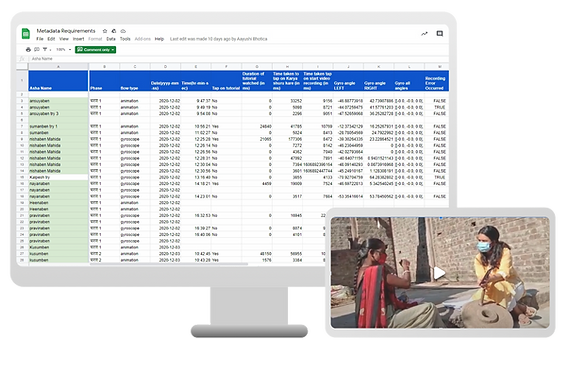Click the green Google Sheets home icon
The width and height of the screenshot is (569, 373).
(x=25, y=33)
